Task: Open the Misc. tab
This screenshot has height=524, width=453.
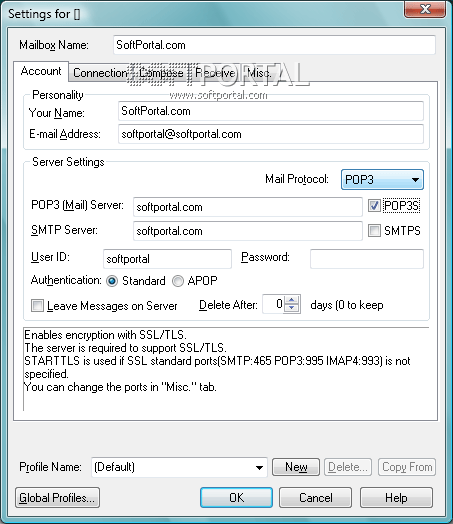Action: tap(259, 73)
